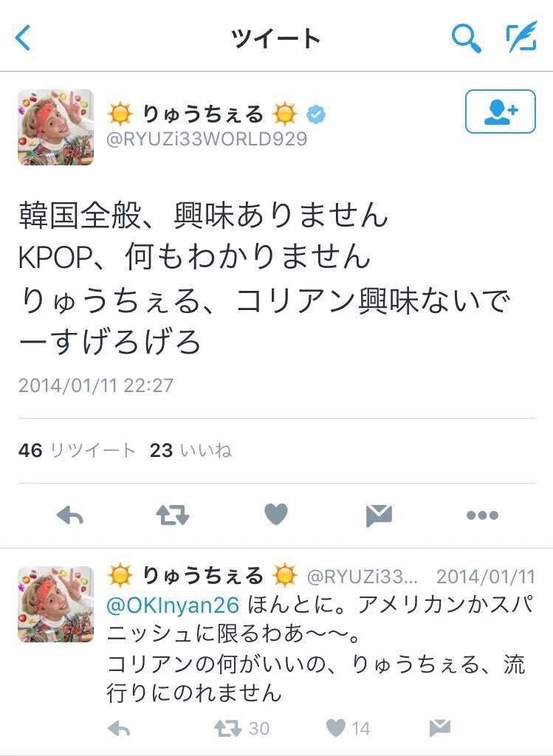Open @OKInyan26 mention link
The width and height of the screenshot is (553, 756).
click(x=173, y=605)
